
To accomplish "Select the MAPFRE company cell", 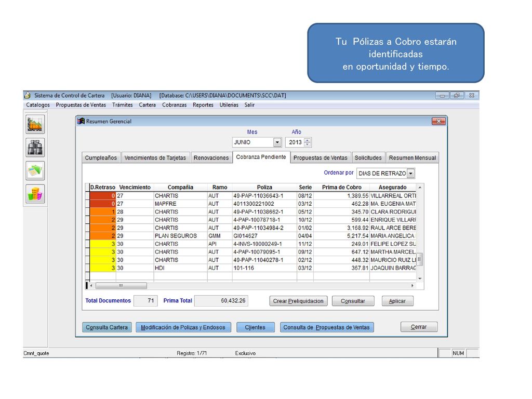I will pyautogui.click(x=180, y=204).
